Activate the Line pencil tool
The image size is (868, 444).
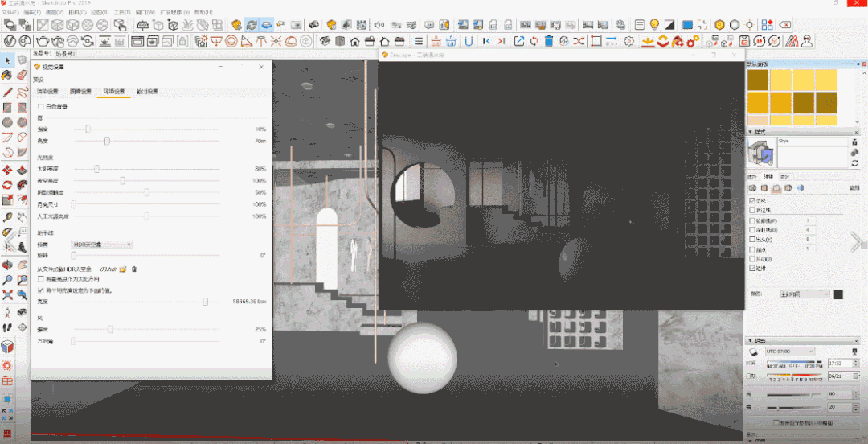8,92
